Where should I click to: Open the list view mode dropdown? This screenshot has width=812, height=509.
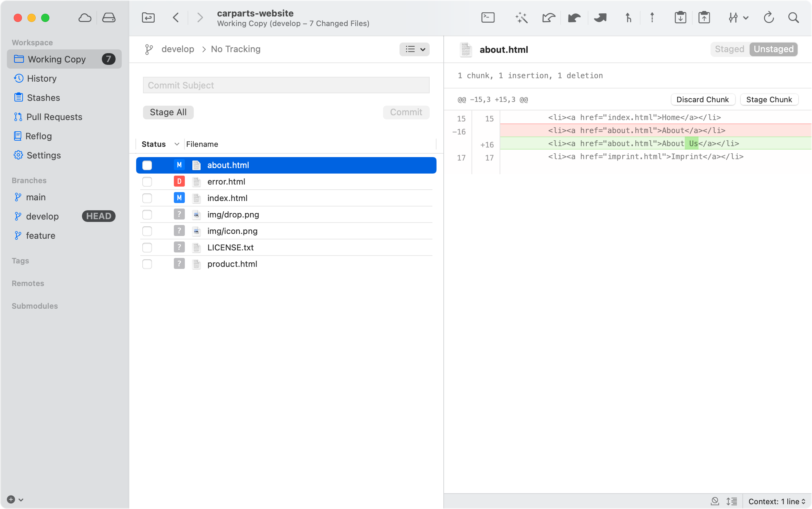coord(415,49)
